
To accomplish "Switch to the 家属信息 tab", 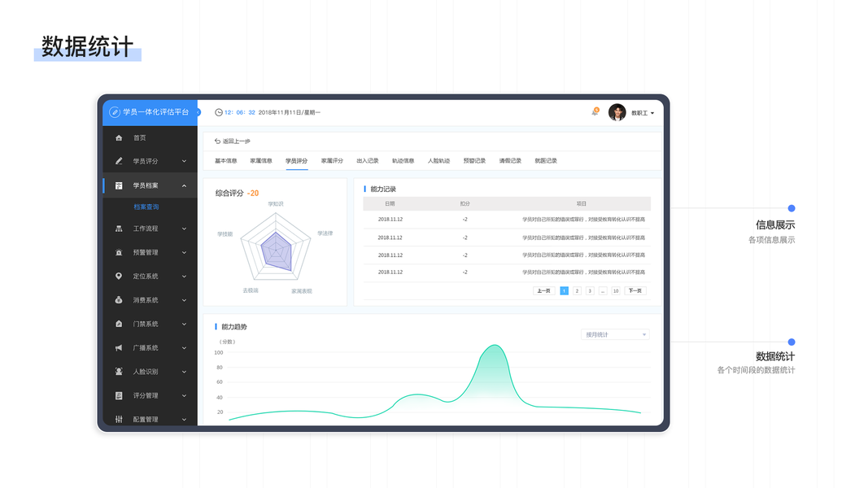I will pyautogui.click(x=261, y=160).
